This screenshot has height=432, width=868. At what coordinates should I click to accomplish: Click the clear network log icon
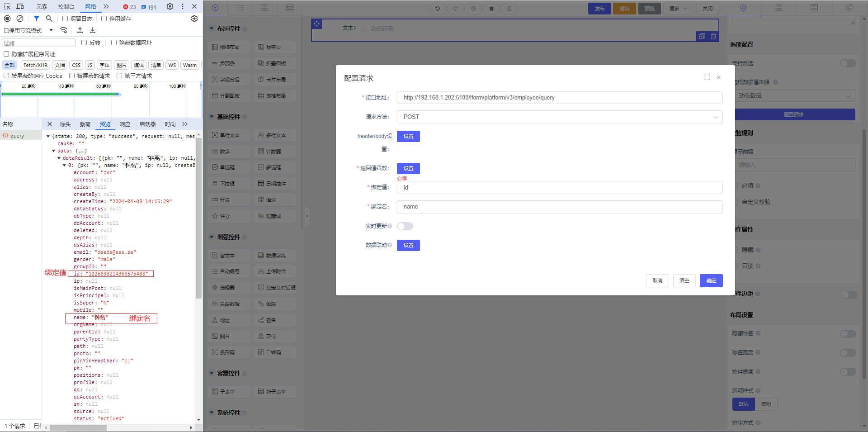[20, 19]
